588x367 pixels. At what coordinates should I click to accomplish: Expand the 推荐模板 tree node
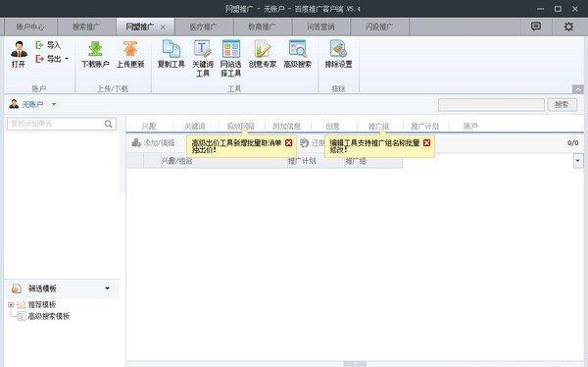pos(11,304)
